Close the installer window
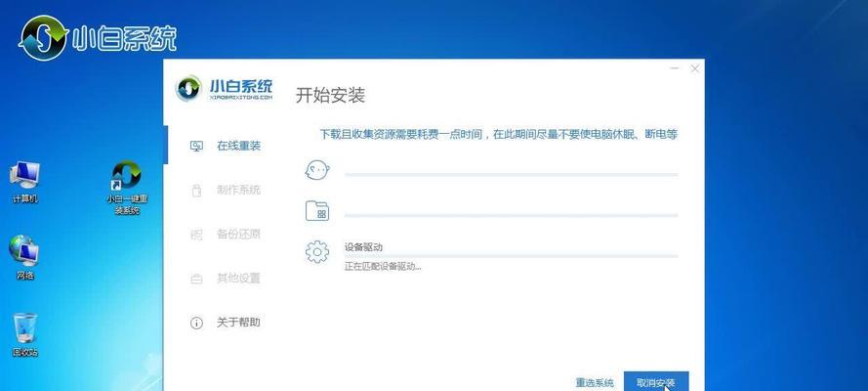Viewport: 868px width, 391px height. [x=695, y=68]
